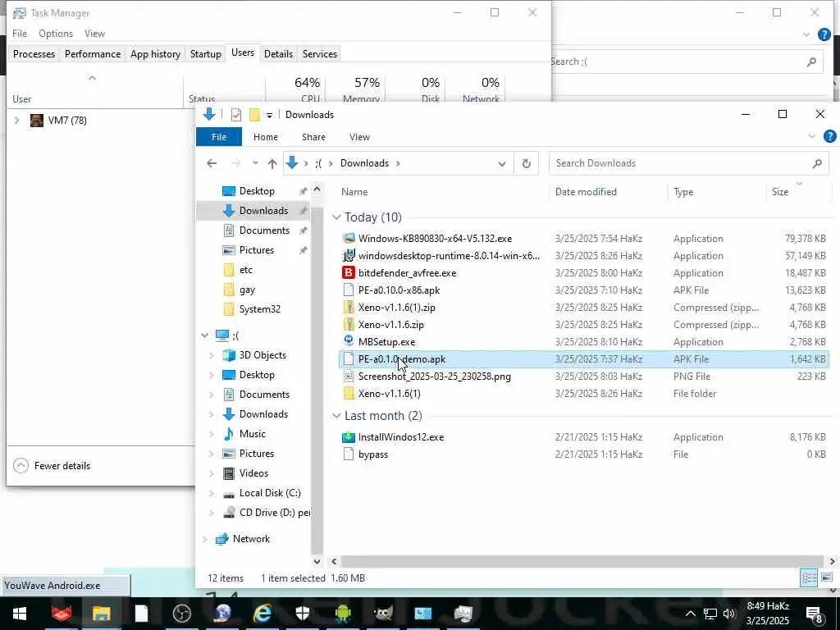840x630 pixels.
Task: Open the Android emulator taskbar icon
Action: [x=343, y=613]
